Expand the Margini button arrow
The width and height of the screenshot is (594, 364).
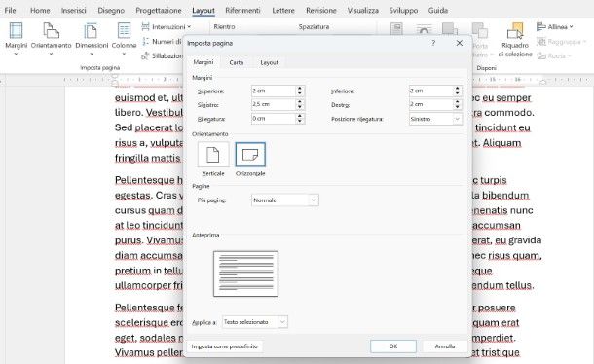(x=16, y=54)
